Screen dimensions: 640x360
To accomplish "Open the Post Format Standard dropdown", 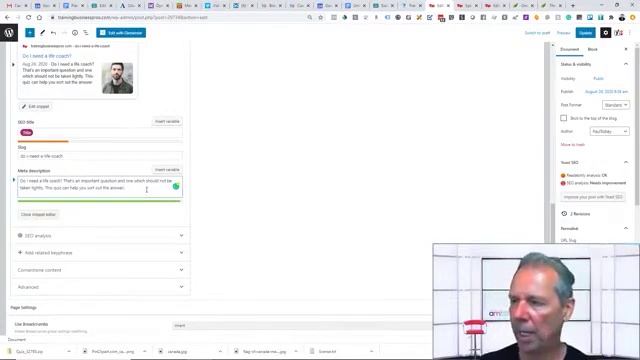I will click(x=616, y=105).
